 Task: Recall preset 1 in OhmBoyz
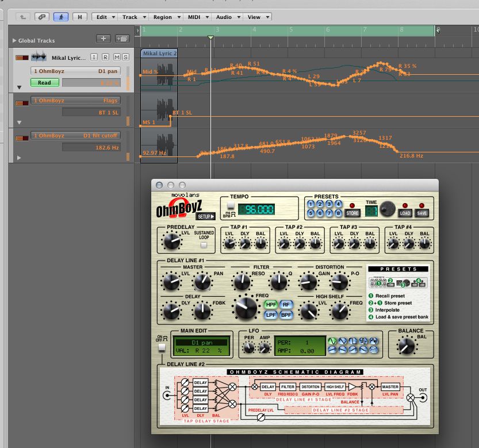311,204
